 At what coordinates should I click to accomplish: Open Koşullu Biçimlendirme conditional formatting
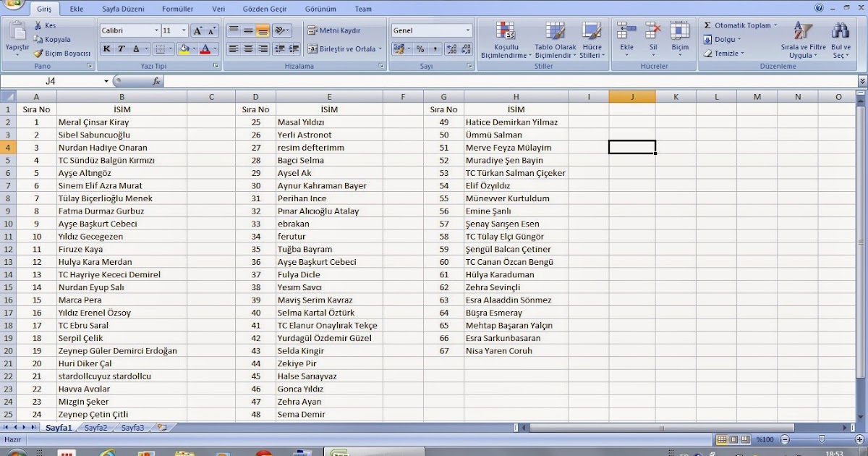(506, 41)
